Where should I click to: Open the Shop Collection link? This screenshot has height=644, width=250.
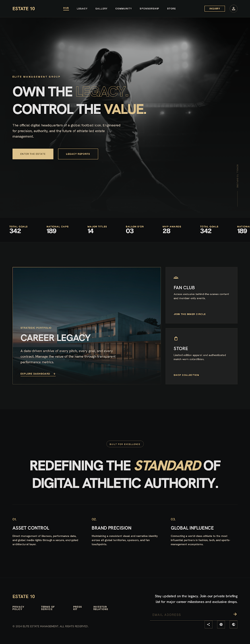tap(186, 375)
